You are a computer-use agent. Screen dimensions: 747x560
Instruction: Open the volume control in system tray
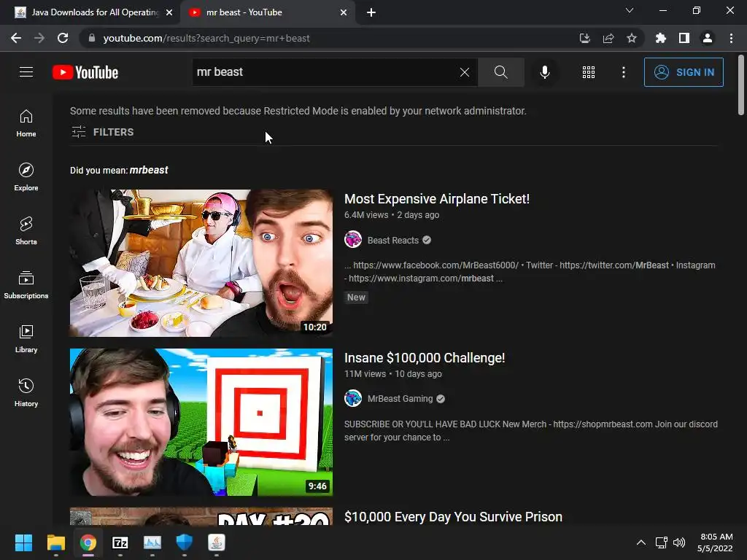(679, 542)
